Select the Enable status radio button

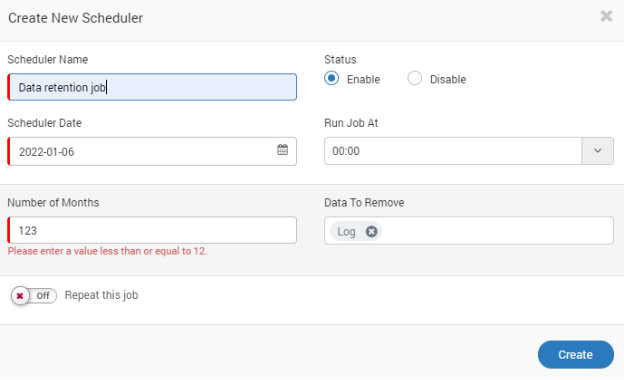pyautogui.click(x=332, y=78)
